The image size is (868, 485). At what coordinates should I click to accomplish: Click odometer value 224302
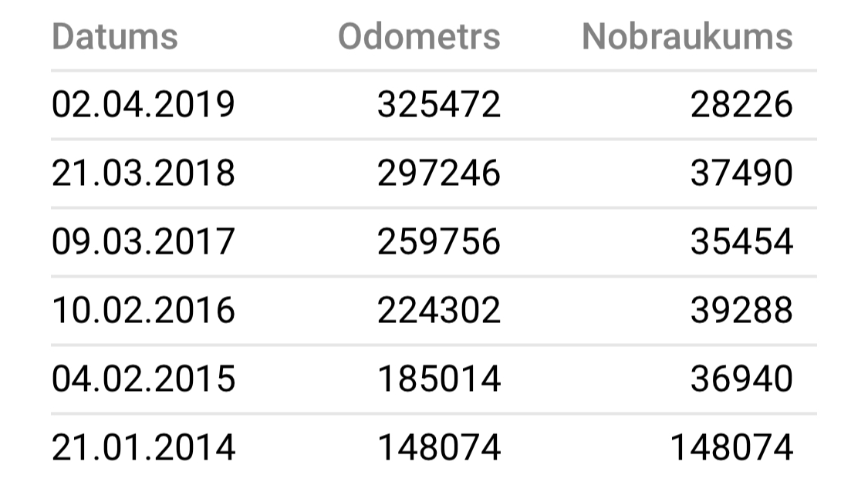pos(438,310)
